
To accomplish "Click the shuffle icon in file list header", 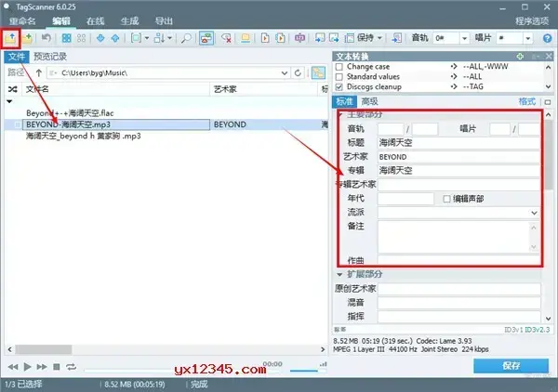I will 13,89.
